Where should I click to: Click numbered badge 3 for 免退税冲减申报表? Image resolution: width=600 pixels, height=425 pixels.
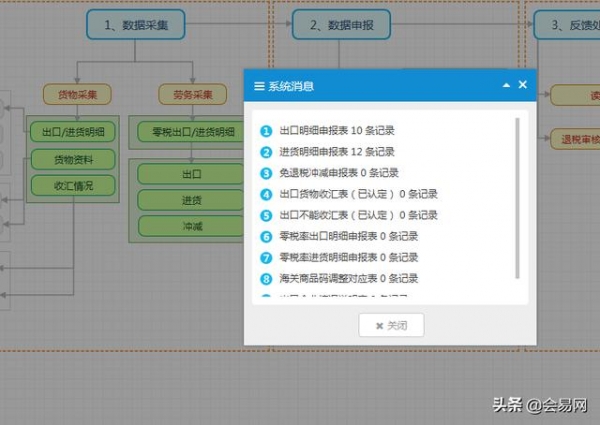(x=266, y=173)
